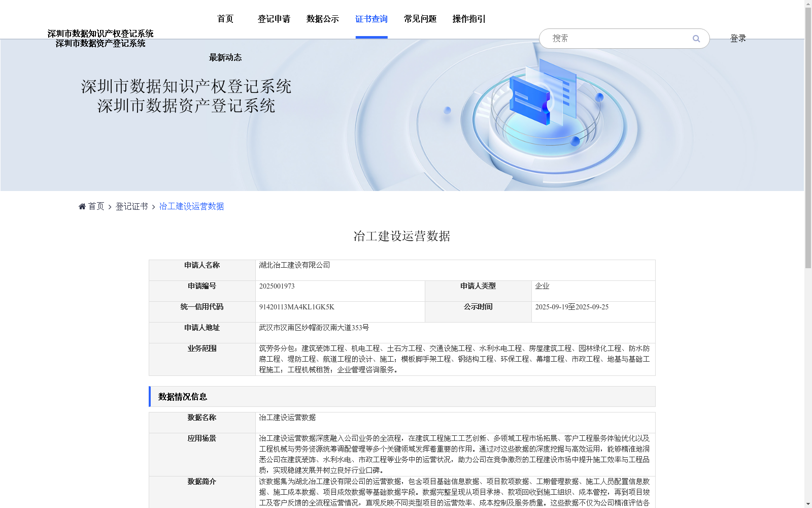
Task: Click 登记证书 breadcrumb link
Action: point(131,206)
